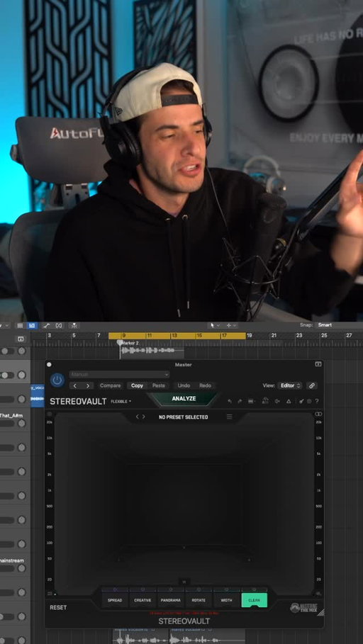Click the plugin undo arrow icon
The height and width of the screenshot is (644, 363).
click(x=230, y=401)
